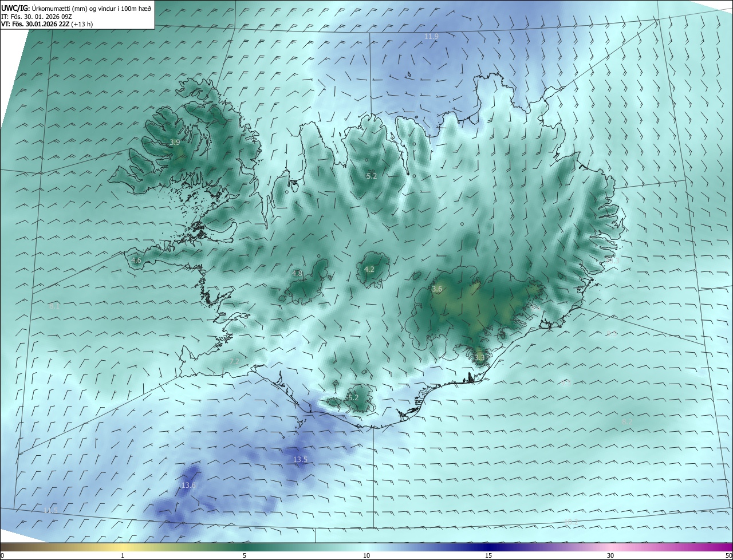
Task: Click the 4.2 value on the central glacier
Action: (x=369, y=269)
